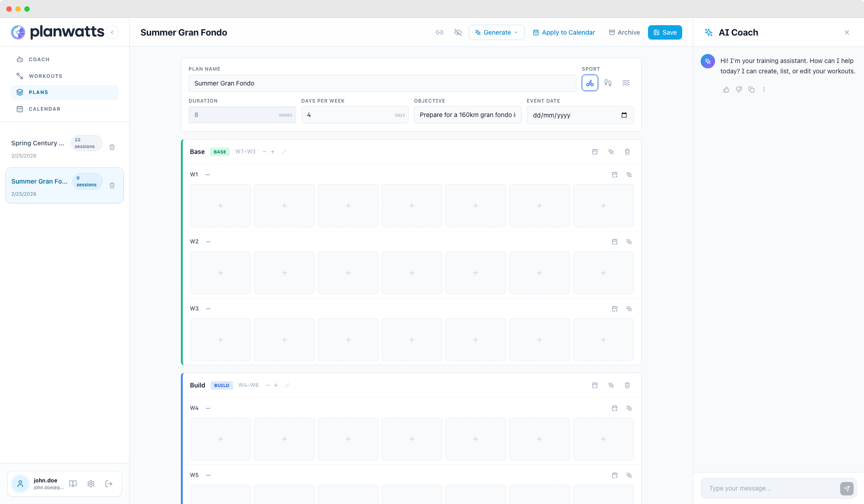This screenshot has height=504, width=864.
Task: Select cycling sport icon
Action: point(590,83)
